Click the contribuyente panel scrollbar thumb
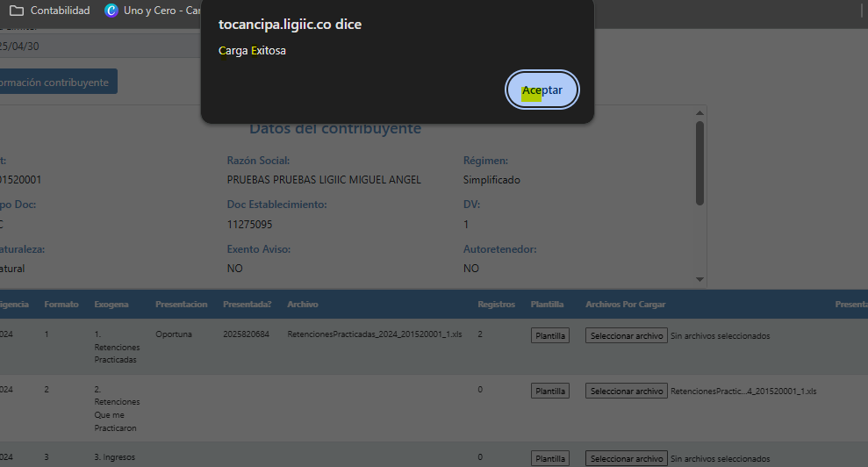The height and width of the screenshot is (467, 868). tap(699, 163)
